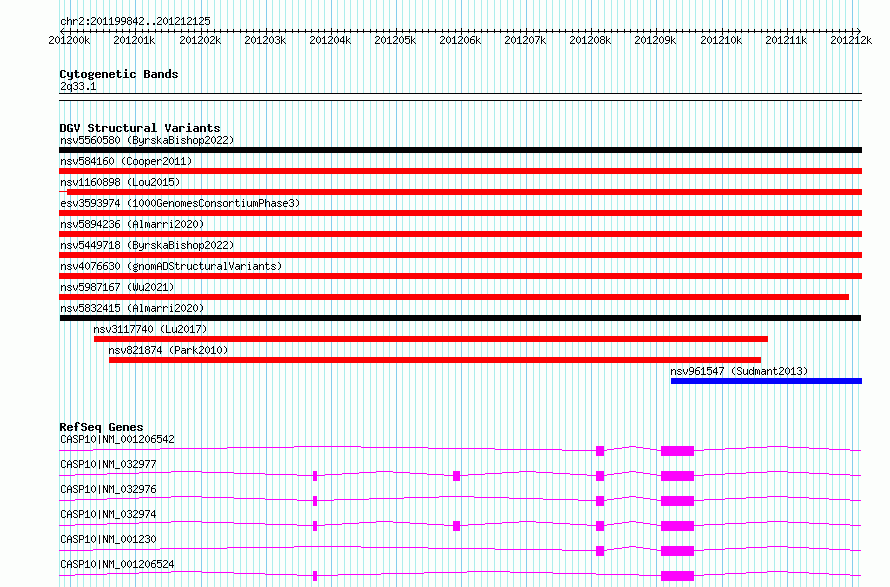The width and height of the screenshot is (890, 587).
Task: Open CASP10|NM_001230 transcript label
Action: [x=108, y=539]
